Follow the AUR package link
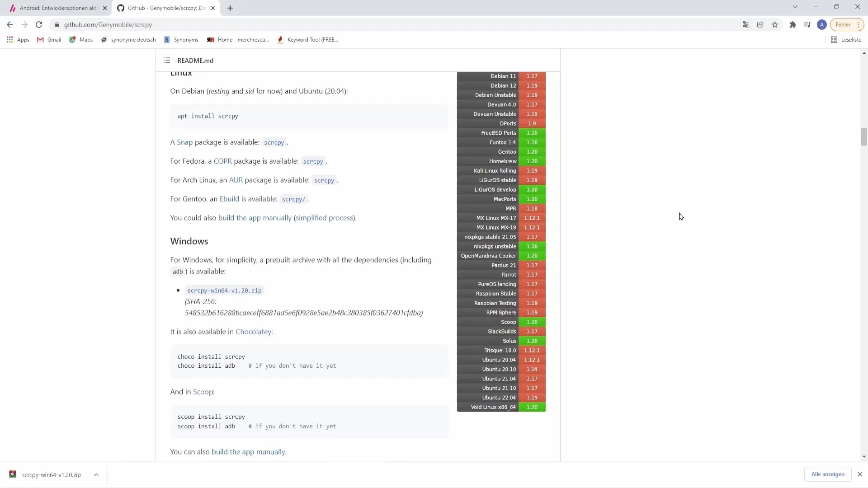868x488 pixels. tap(236, 180)
